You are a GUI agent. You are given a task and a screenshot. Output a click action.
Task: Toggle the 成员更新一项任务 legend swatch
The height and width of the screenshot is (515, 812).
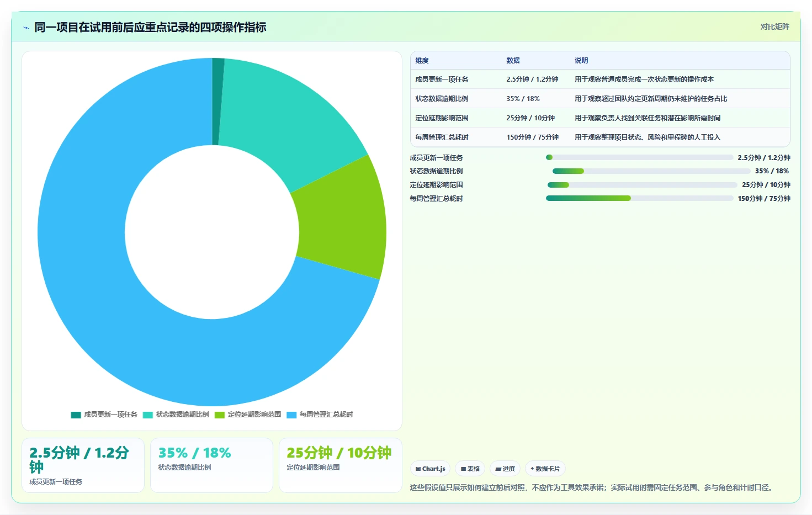coord(76,415)
